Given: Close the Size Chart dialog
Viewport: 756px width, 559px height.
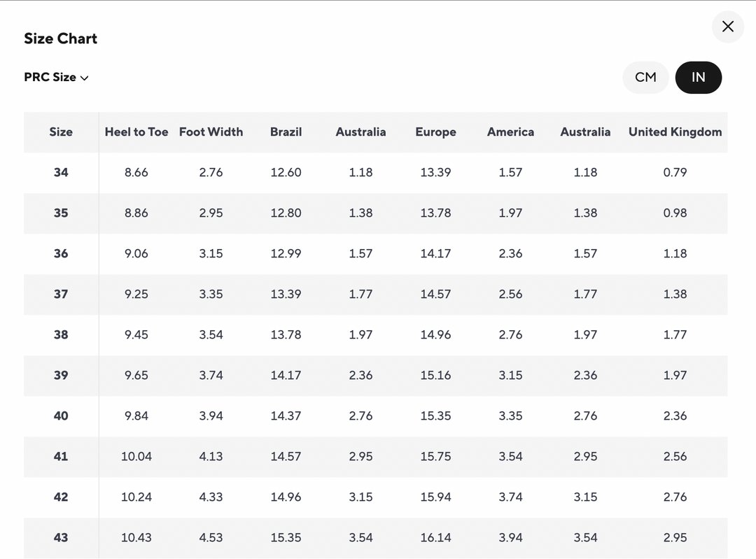Looking at the screenshot, I should [x=728, y=27].
